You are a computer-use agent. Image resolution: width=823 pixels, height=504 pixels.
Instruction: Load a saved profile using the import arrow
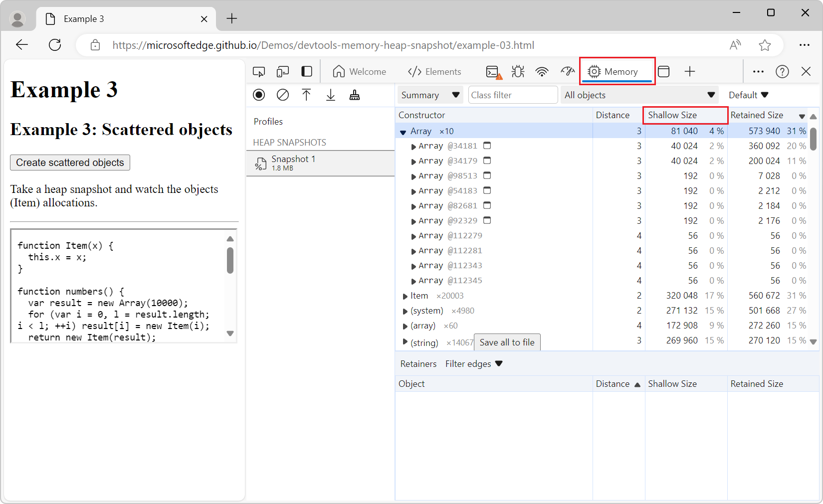pyautogui.click(x=331, y=95)
